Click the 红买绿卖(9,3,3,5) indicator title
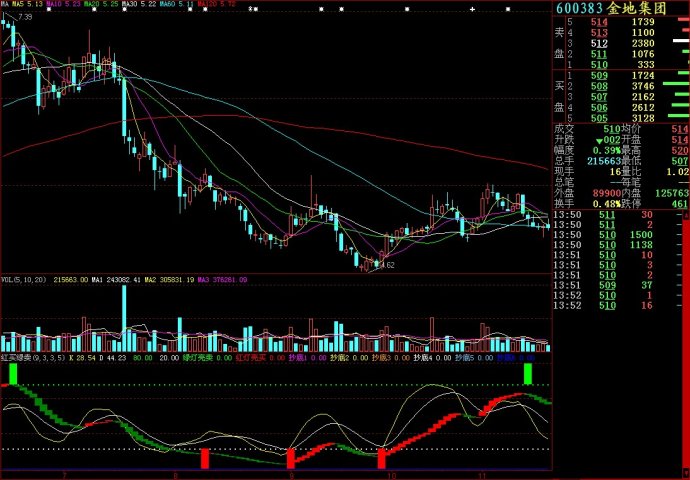The height and width of the screenshot is (480, 690). [33, 358]
